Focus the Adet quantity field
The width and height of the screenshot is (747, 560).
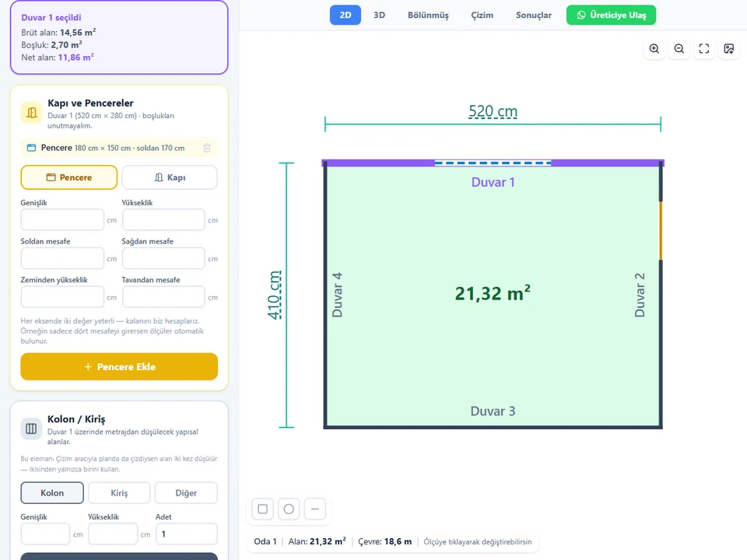click(x=187, y=534)
